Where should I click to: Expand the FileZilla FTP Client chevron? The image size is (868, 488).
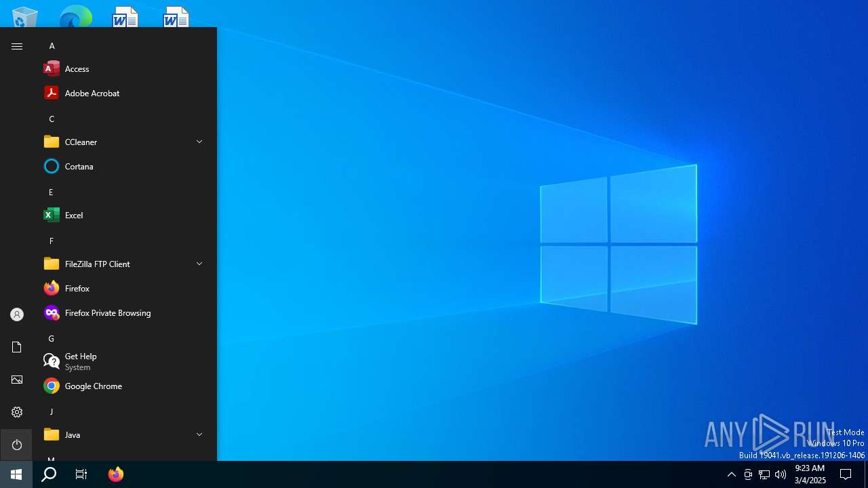pyautogui.click(x=199, y=264)
